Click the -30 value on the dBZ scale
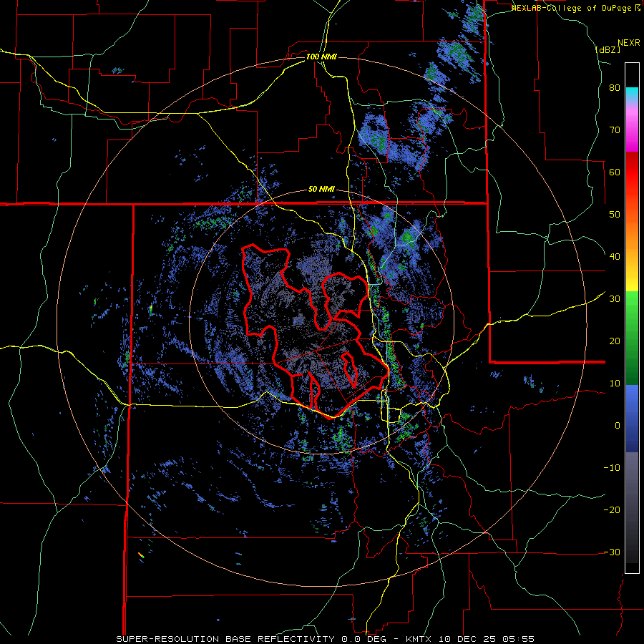The image size is (644, 644). click(x=612, y=552)
